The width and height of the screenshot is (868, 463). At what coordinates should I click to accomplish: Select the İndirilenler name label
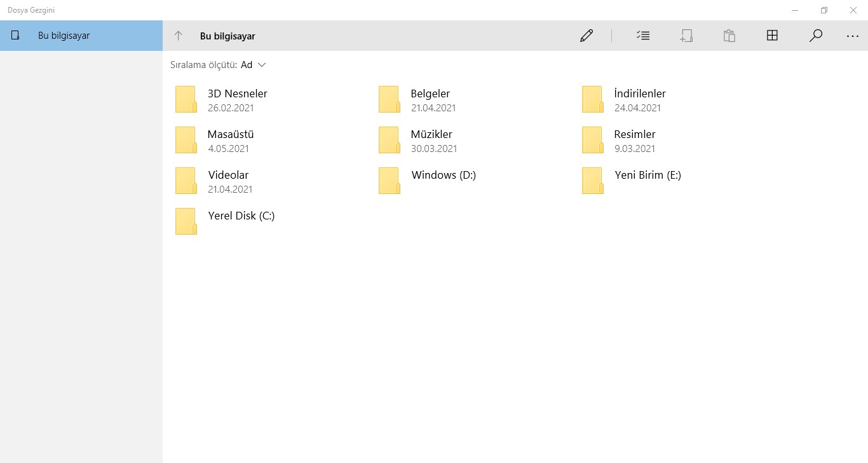(x=640, y=93)
